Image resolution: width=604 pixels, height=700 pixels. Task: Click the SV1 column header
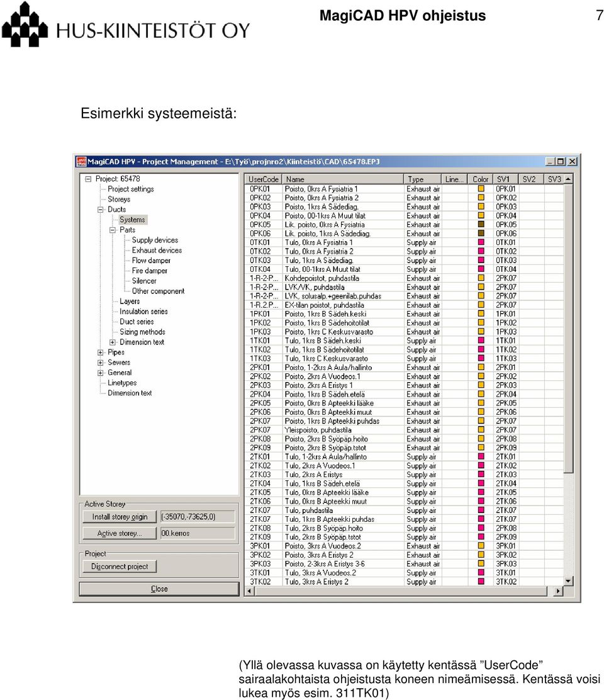pyautogui.click(x=506, y=179)
